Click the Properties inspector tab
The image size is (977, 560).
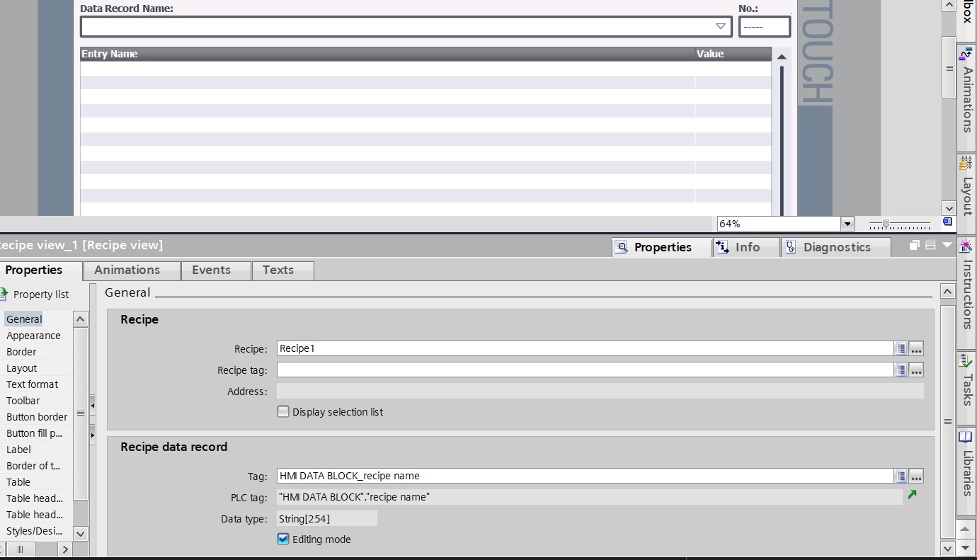662,247
